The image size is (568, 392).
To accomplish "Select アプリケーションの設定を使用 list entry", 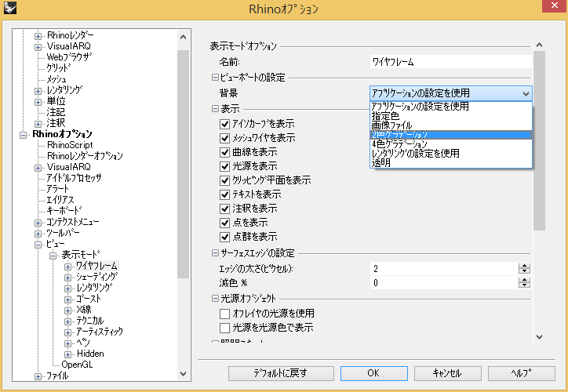I will coord(450,107).
